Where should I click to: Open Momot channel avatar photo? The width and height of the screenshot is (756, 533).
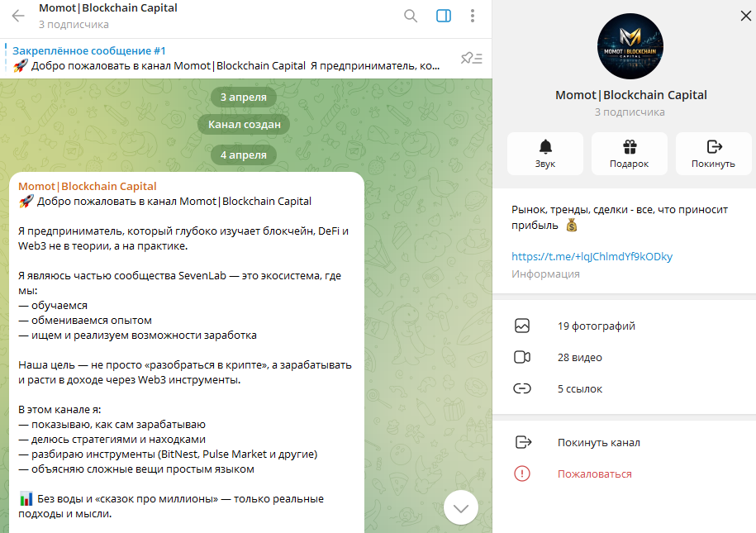click(x=630, y=46)
